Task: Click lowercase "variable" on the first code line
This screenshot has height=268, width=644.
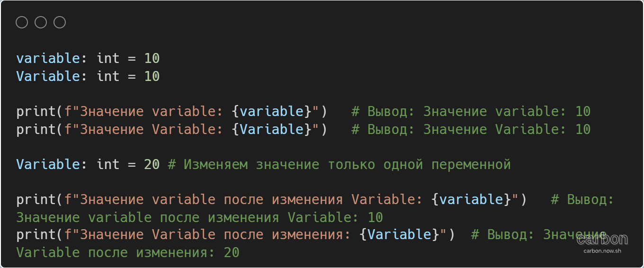Action: [x=48, y=59]
